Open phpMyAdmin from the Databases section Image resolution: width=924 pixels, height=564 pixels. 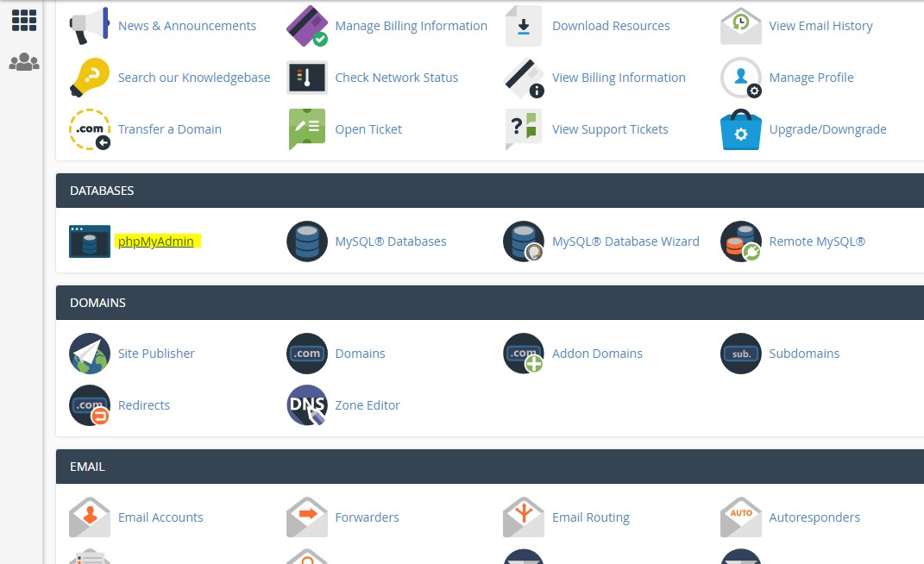point(156,241)
